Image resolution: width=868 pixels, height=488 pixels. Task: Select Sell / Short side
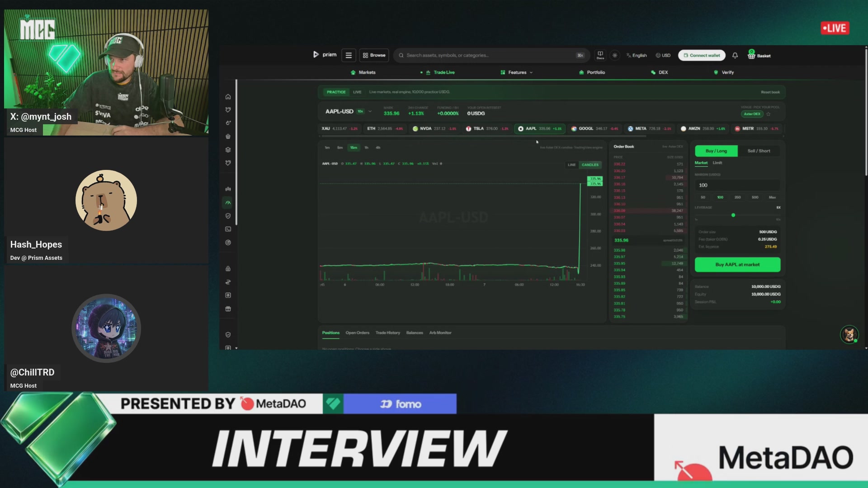click(x=759, y=151)
